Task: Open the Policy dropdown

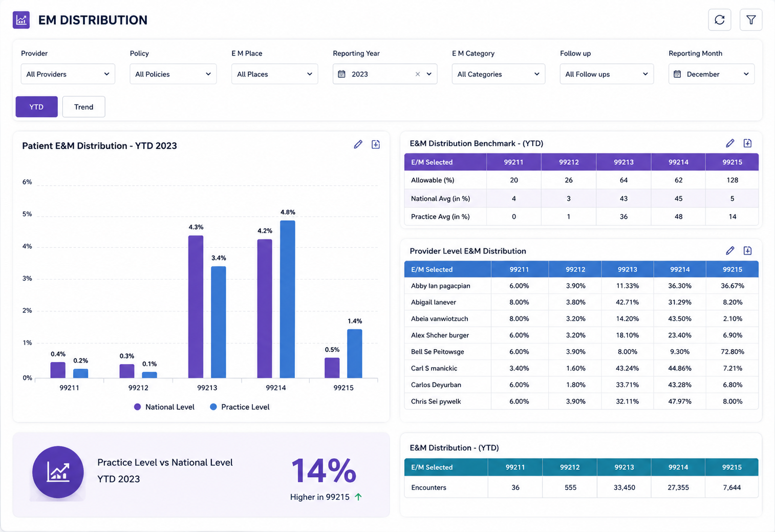Action: [x=173, y=74]
